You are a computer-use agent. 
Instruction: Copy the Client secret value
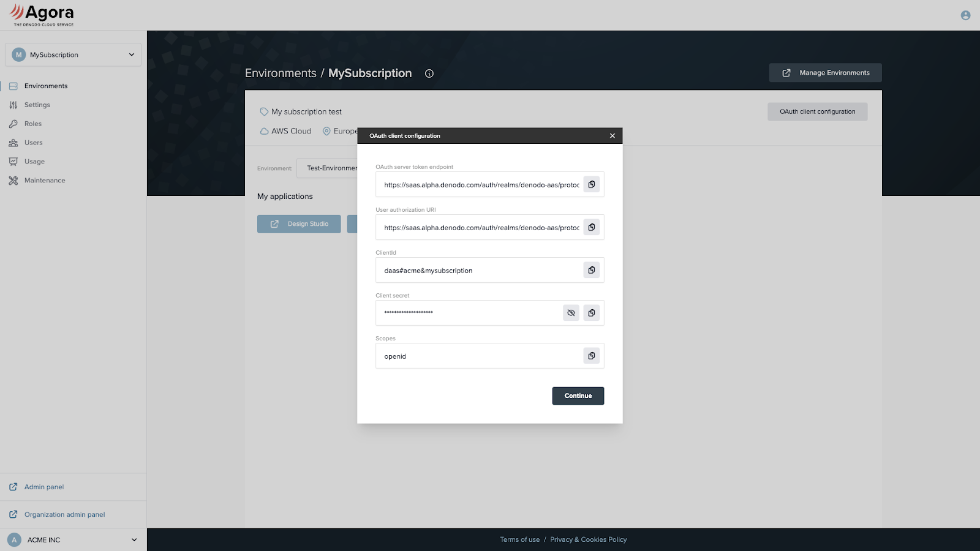[x=591, y=313]
